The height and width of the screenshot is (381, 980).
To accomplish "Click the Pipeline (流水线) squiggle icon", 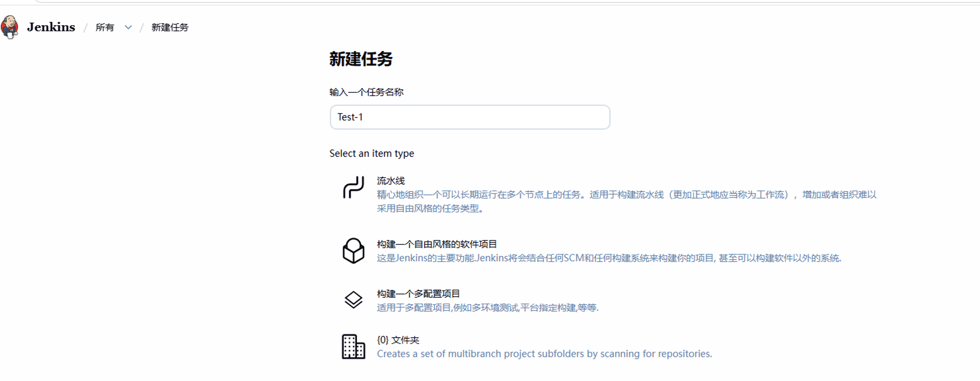I will [x=354, y=187].
